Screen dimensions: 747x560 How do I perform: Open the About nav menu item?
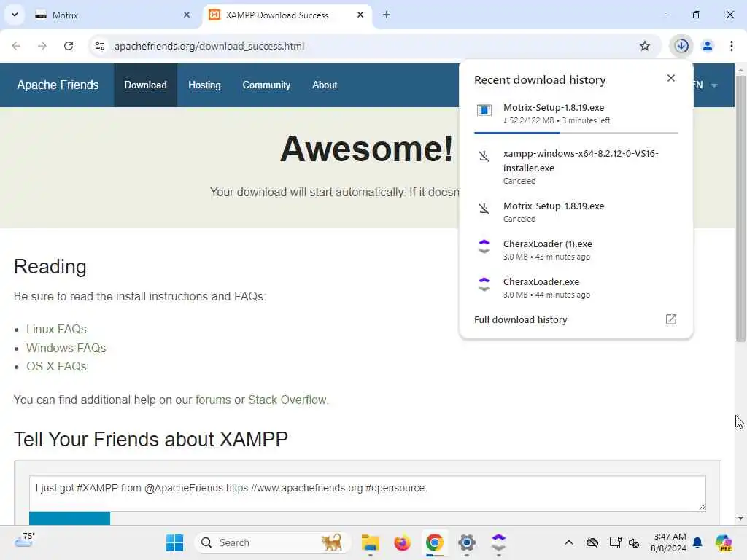pyautogui.click(x=325, y=85)
